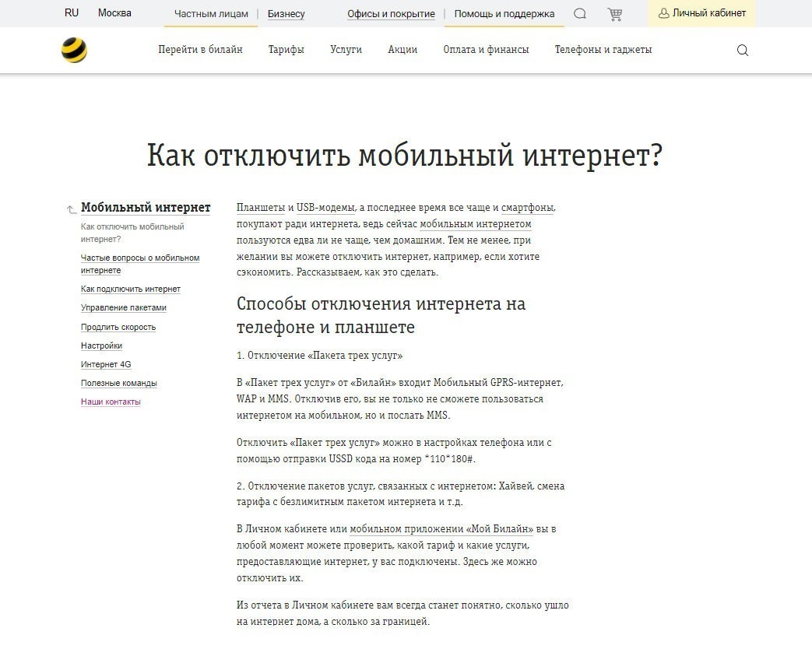Open the Настройки sidebar link
812x649 pixels.
[101, 346]
